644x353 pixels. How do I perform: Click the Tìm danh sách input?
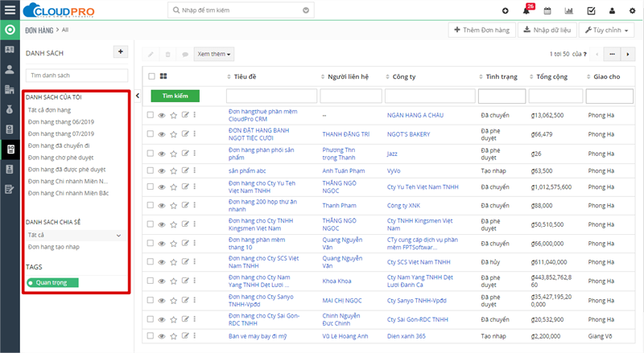(76, 75)
